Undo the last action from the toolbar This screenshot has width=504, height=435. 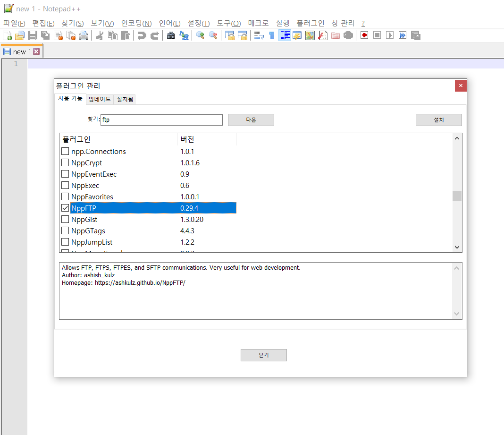[142, 35]
